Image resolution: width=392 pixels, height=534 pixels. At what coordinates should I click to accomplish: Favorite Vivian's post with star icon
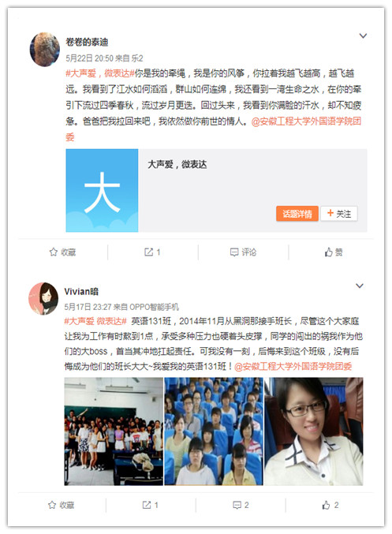61,505
